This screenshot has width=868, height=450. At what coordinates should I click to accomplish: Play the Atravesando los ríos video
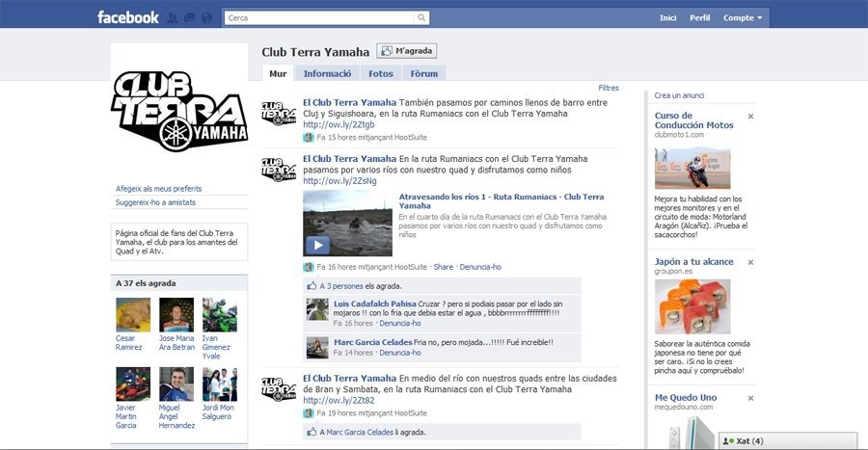(317, 245)
